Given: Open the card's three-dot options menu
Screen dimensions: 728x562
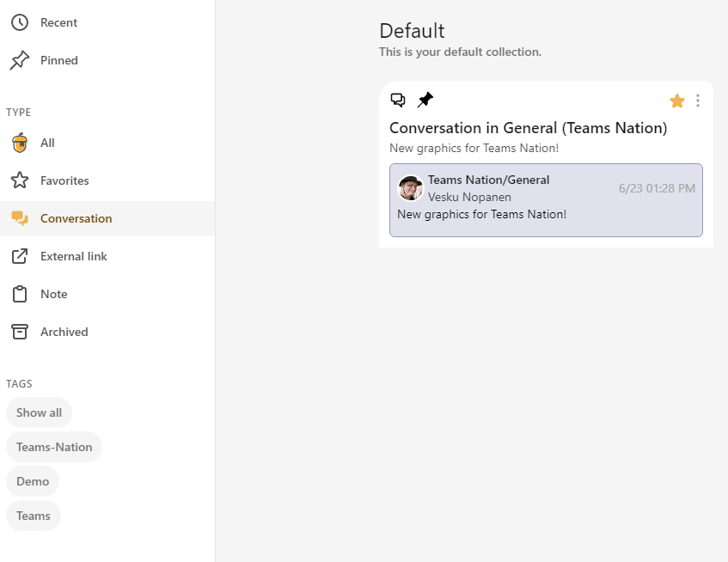Looking at the screenshot, I should tap(698, 101).
